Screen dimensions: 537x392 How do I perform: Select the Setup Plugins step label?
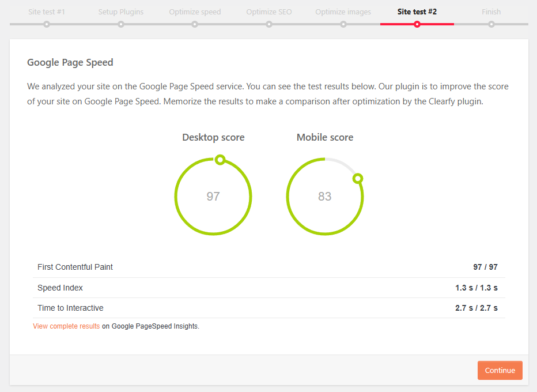pyautogui.click(x=121, y=12)
